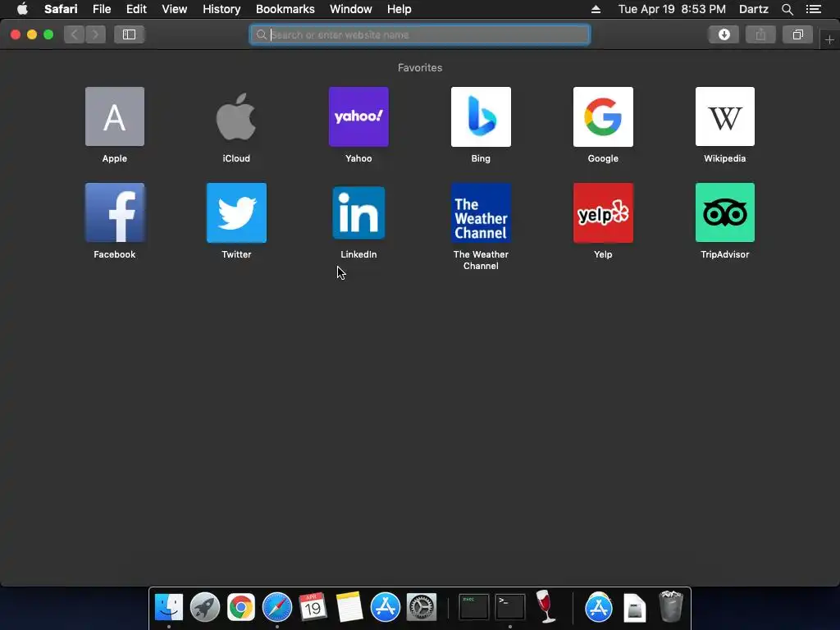Open the Help menu

399,9
